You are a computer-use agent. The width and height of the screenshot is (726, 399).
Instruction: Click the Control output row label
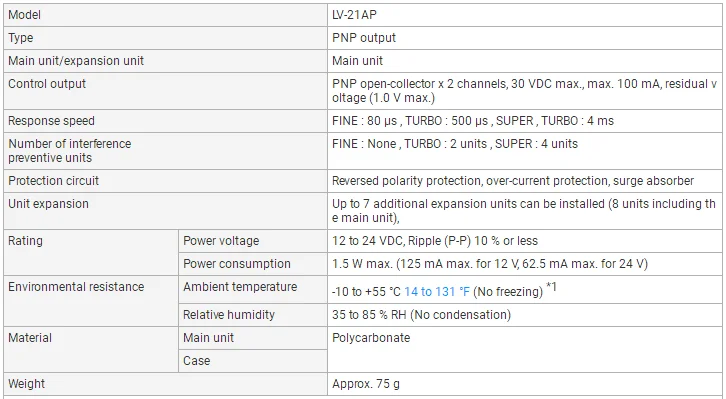coord(47,84)
